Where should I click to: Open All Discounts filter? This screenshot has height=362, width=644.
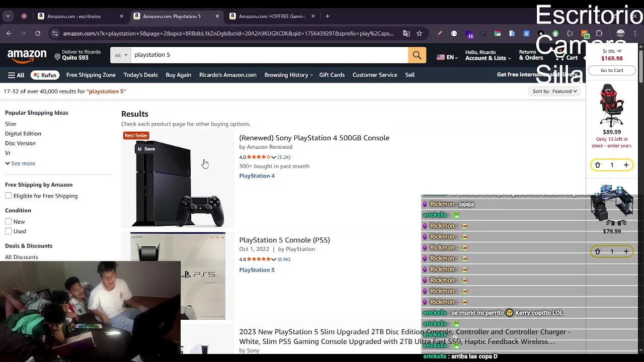pyautogui.click(x=22, y=257)
